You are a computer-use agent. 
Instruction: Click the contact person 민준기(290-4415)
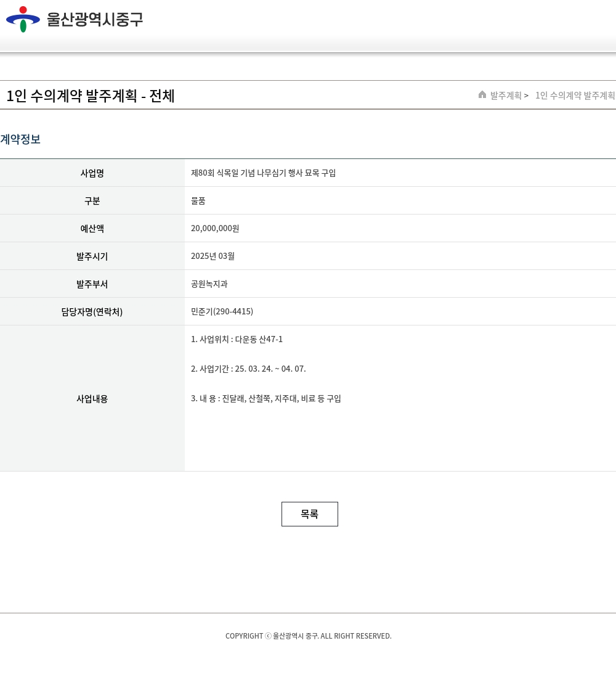(222, 312)
